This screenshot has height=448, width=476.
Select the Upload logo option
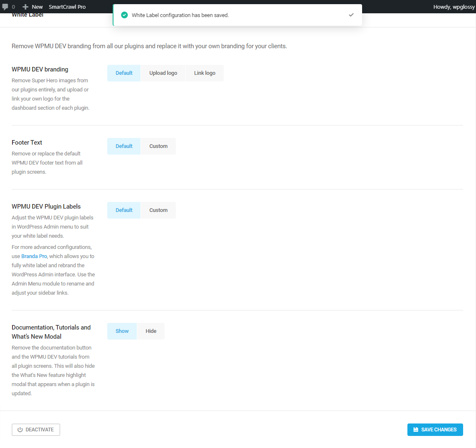pyautogui.click(x=163, y=72)
